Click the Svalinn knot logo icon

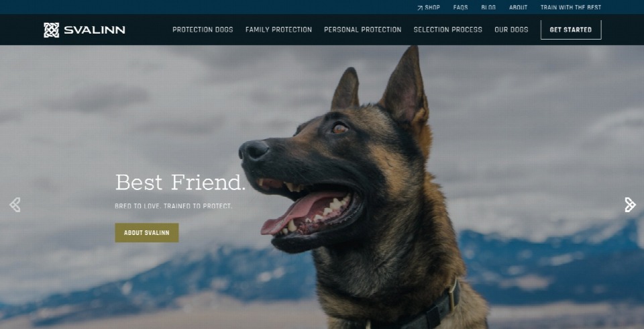pos(52,30)
